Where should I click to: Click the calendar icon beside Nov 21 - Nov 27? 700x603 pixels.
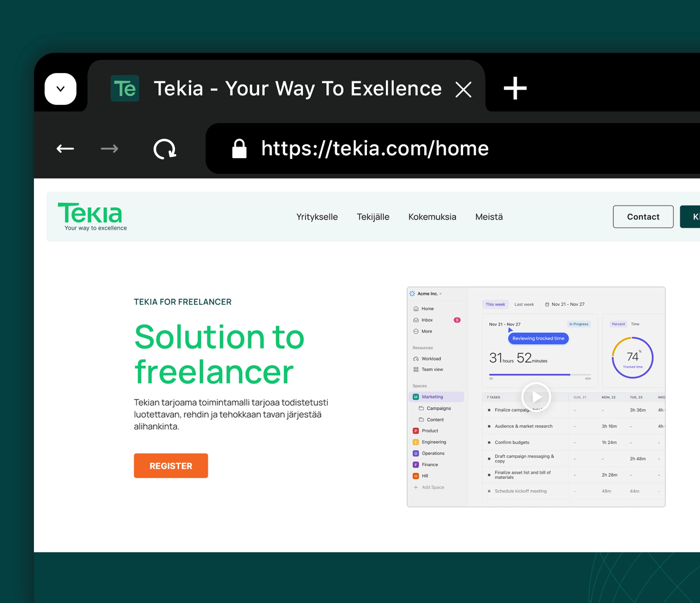click(547, 304)
